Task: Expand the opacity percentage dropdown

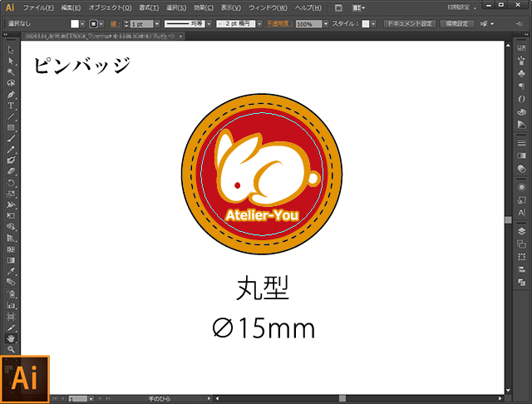Action: [x=326, y=24]
